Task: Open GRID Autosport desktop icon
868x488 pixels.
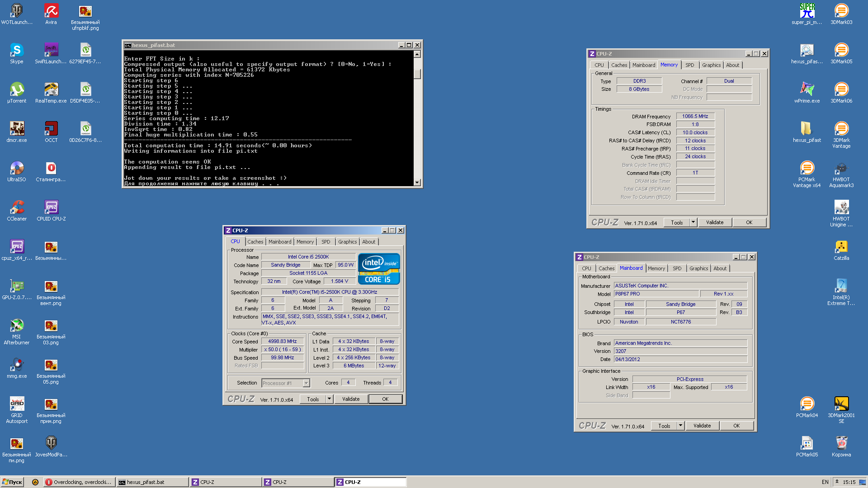Action: (17, 410)
